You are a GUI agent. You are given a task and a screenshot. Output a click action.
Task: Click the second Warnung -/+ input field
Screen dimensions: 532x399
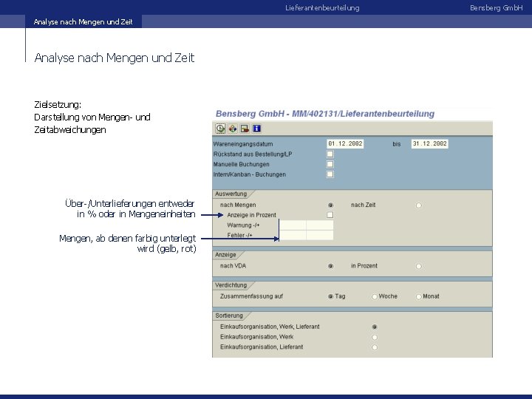[x=320, y=225]
